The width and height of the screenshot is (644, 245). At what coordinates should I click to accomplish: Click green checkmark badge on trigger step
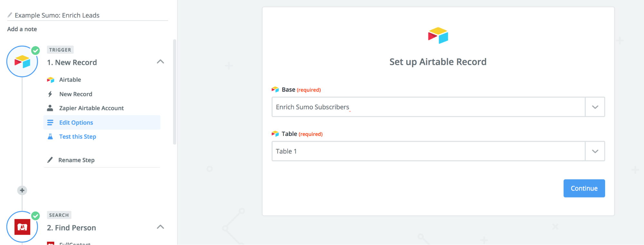pos(35,51)
